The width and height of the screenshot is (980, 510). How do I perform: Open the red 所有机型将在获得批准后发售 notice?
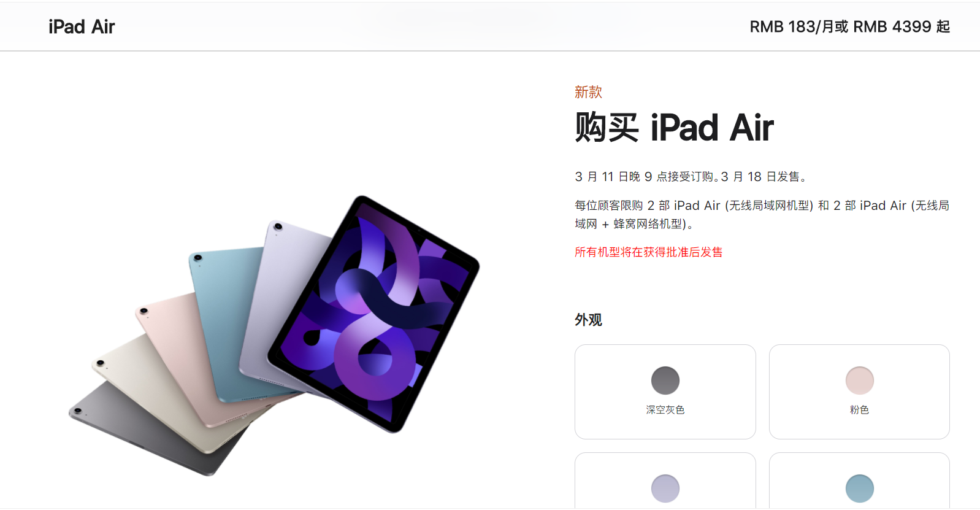[x=648, y=252]
